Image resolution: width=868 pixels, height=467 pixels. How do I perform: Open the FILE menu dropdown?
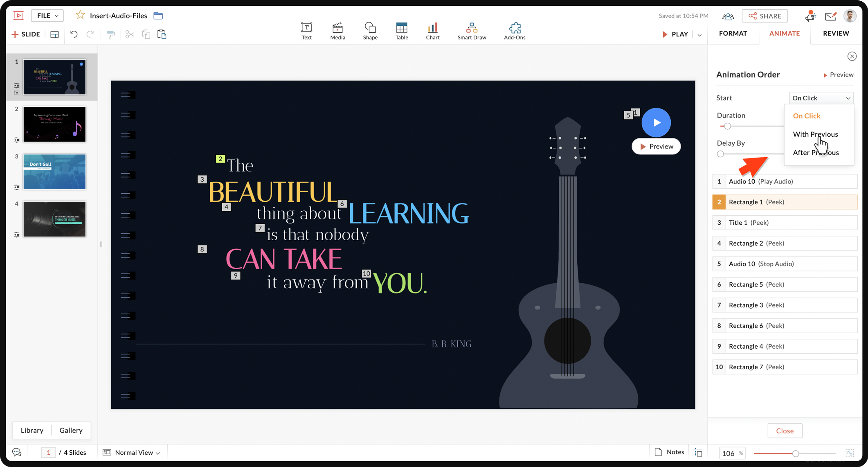47,16
